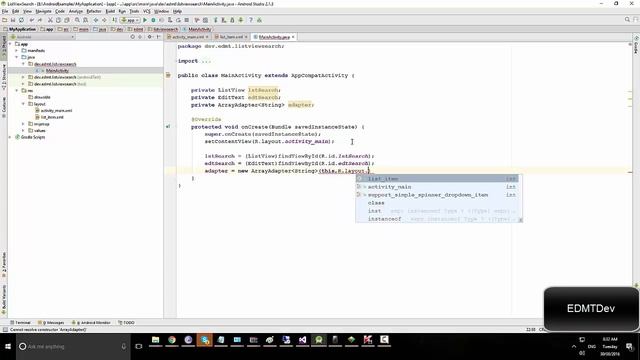Click the Make Project icon
640x360 pixels.
click(115, 20)
